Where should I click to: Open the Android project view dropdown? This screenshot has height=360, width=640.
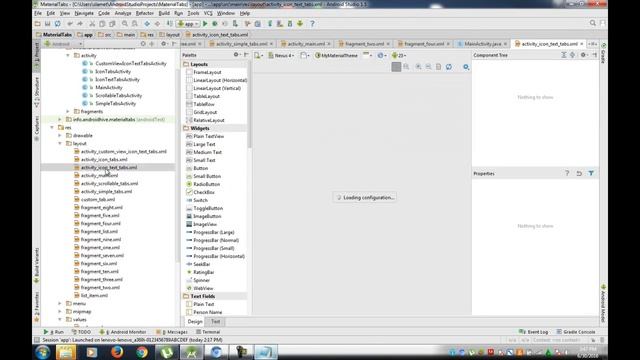click(x=64, y=44)
